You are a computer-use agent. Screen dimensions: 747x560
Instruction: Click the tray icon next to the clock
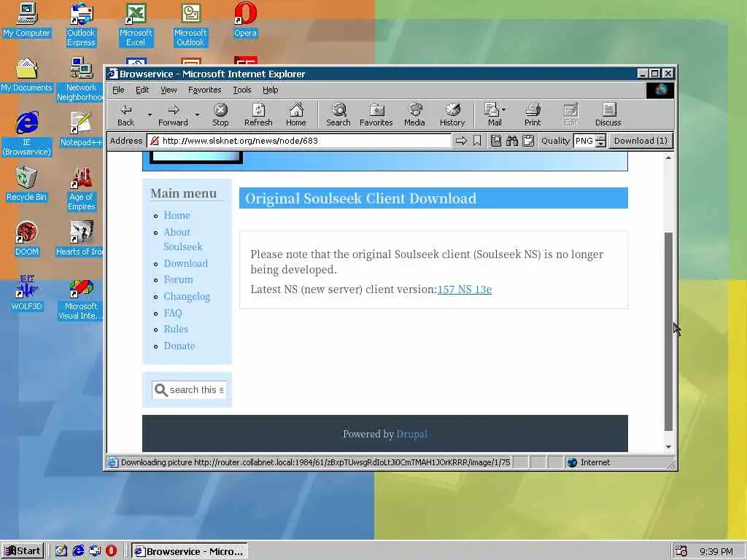(x=681, y=551)
